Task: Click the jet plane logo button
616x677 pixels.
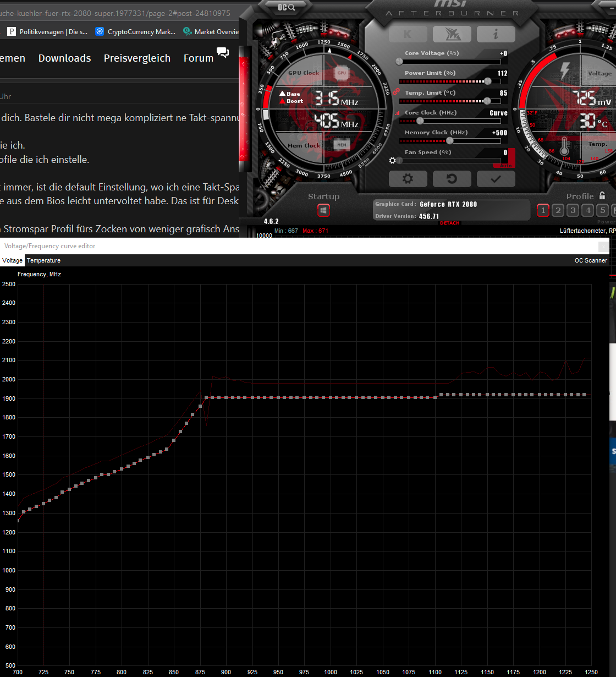Action: pyautogui.click(x=452, y=34)
